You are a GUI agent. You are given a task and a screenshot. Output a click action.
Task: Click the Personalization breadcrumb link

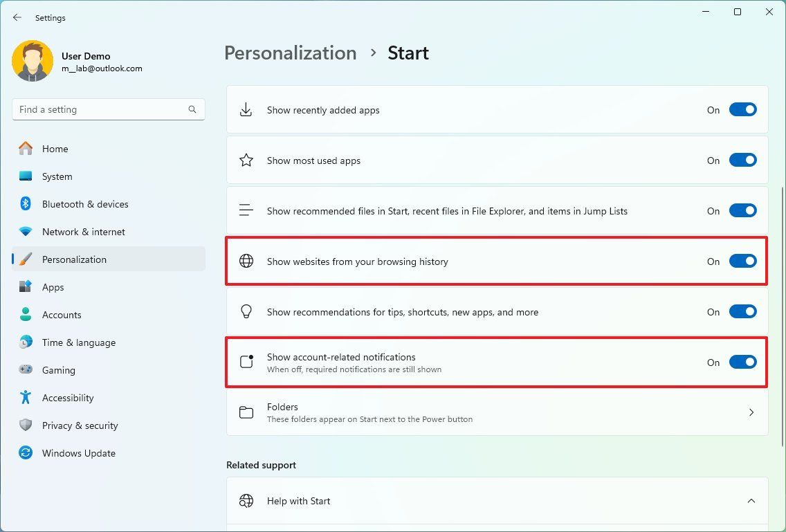pos(290,53)
